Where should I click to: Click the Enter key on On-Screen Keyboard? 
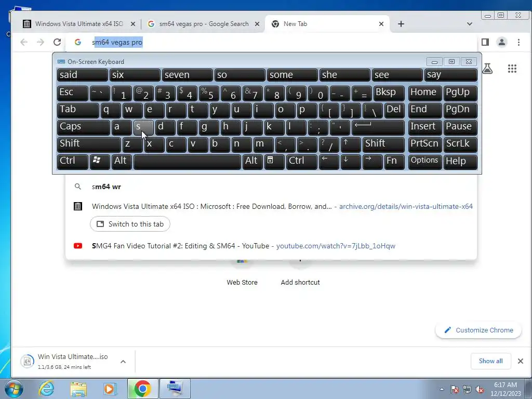378,128
